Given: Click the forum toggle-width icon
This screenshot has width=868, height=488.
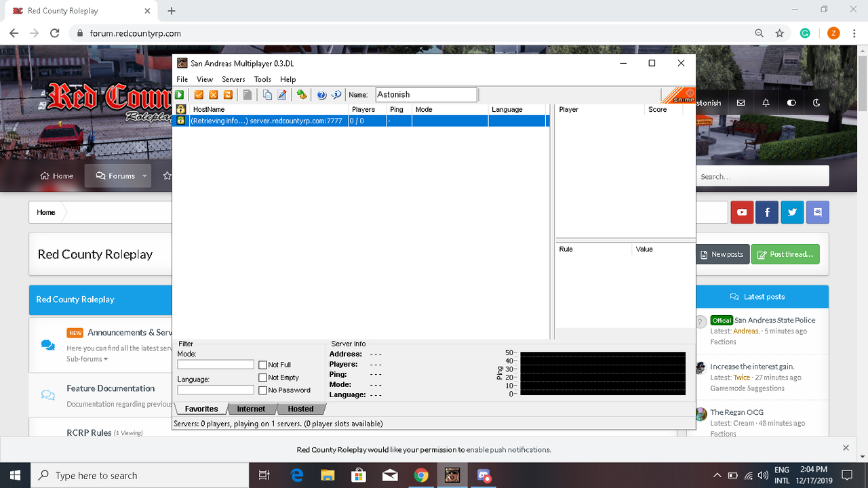Looking at the screenshot, I should 791,103.
